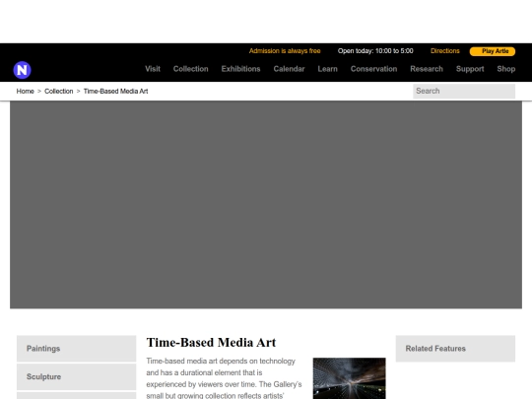The height and width of the screenshot is (399, 532).
Task: Click the Time-Based Media Art heading
Action: 211,342
